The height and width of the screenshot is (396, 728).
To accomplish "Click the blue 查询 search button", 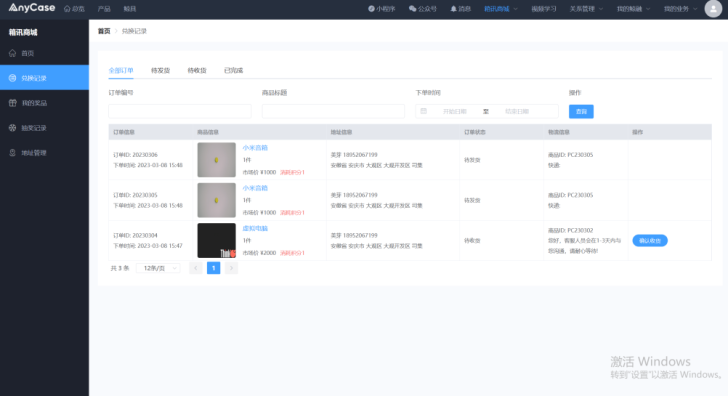I will coord(581,111).
